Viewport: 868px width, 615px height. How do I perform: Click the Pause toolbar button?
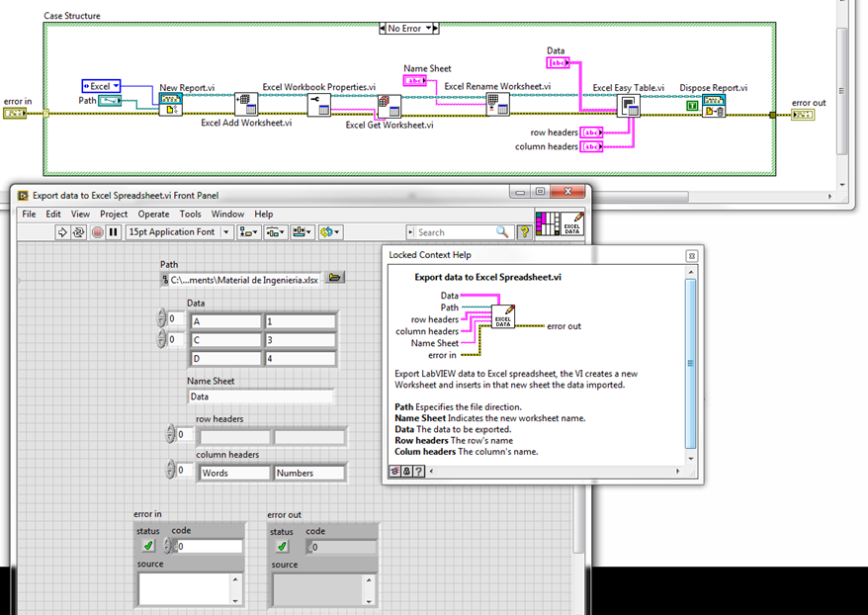(x=114, y=232)
